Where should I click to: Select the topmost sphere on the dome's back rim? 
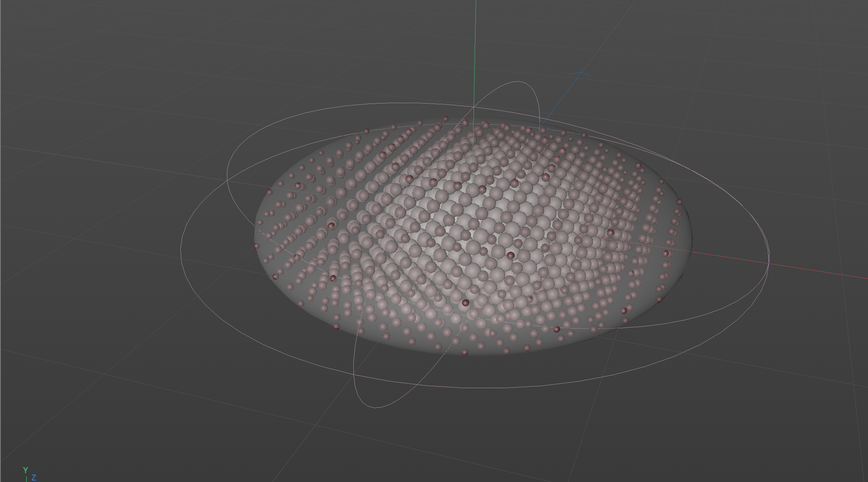coord(445,119)
